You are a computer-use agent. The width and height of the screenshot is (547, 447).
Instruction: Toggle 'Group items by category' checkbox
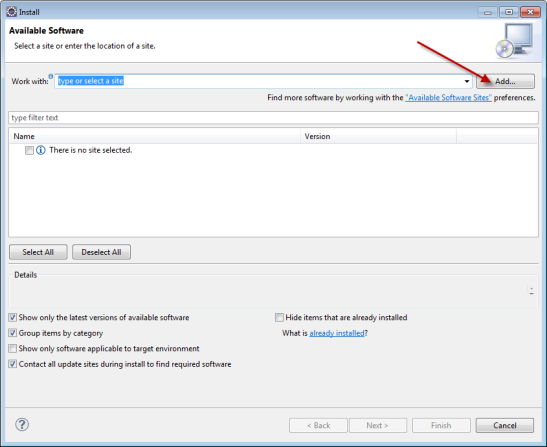pyautogui.click(x=13, y=333)
